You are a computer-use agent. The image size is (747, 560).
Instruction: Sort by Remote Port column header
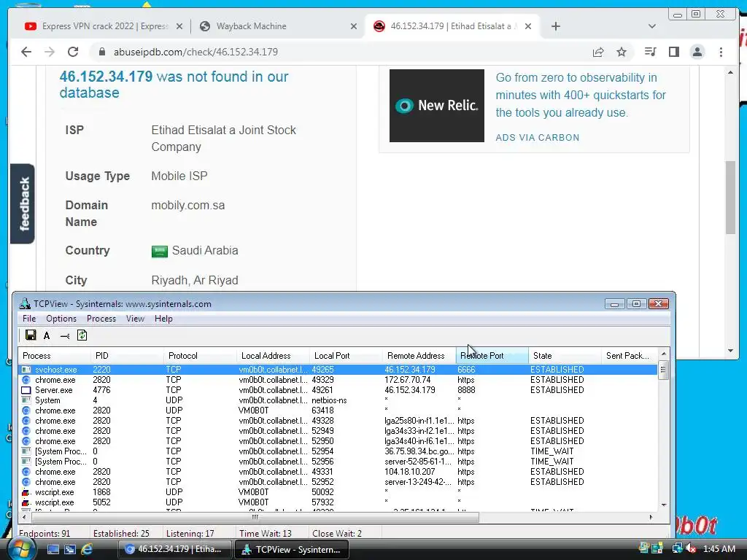(492, 356)
